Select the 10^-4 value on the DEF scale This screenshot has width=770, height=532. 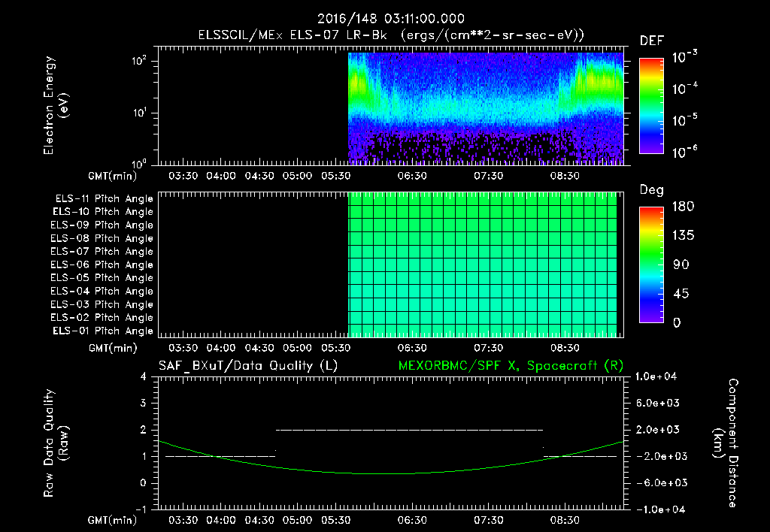point(685,89)
